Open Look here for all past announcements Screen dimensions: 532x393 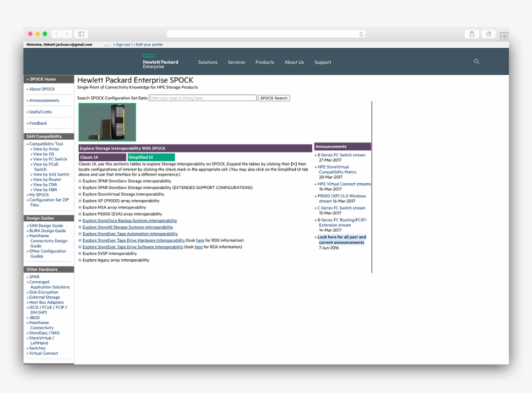[x=342, y=240]
